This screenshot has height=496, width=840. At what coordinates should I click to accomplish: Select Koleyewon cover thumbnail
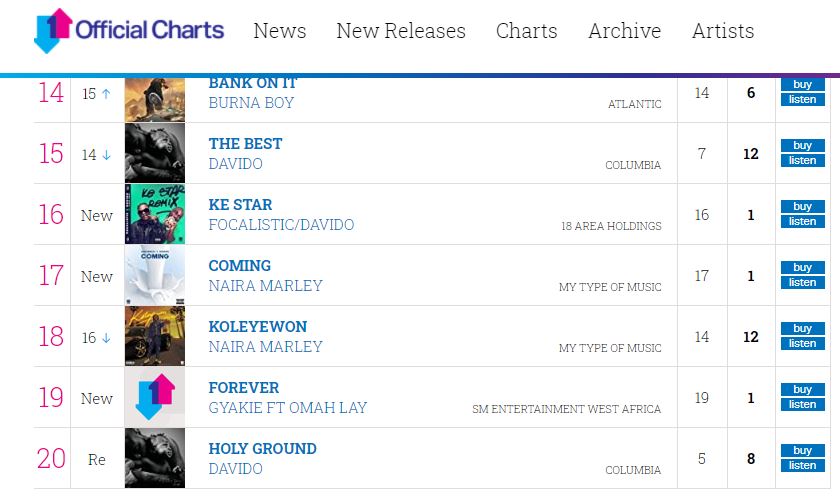155,336
